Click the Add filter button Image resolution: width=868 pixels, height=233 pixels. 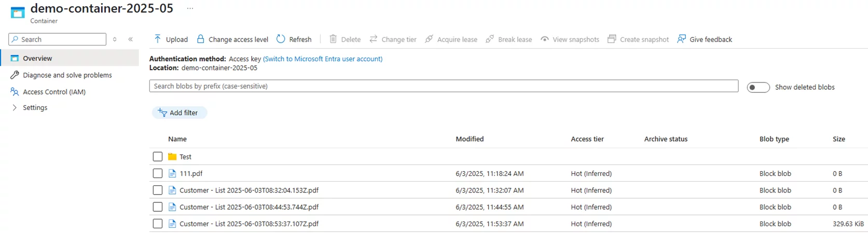click(x=178, y=113)
